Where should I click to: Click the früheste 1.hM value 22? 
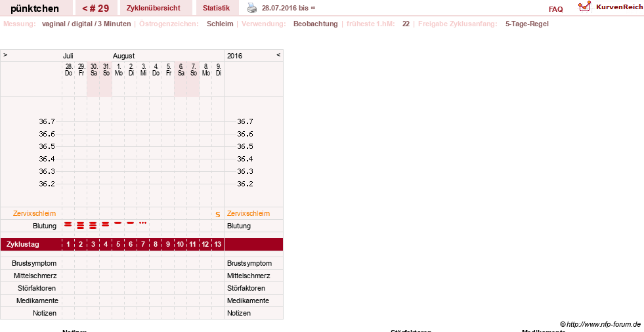tap(406, 24)
